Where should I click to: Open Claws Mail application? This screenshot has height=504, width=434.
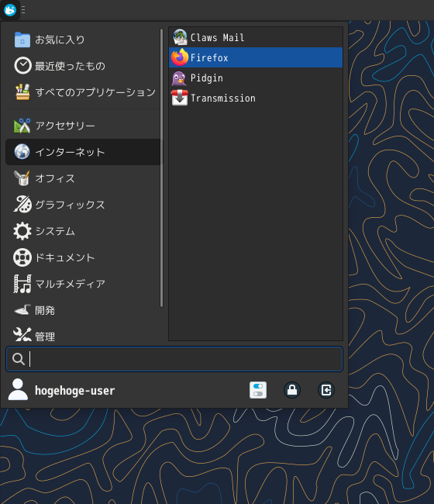tap(256, 37)
